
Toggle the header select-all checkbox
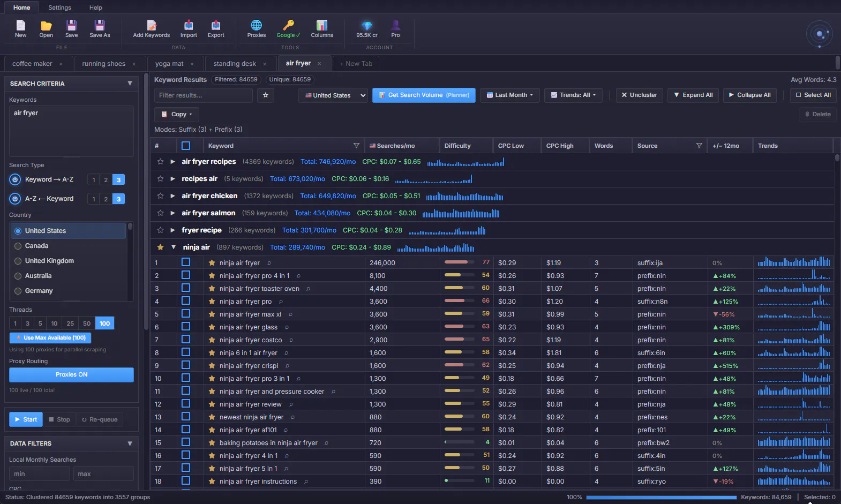point(186,146)
